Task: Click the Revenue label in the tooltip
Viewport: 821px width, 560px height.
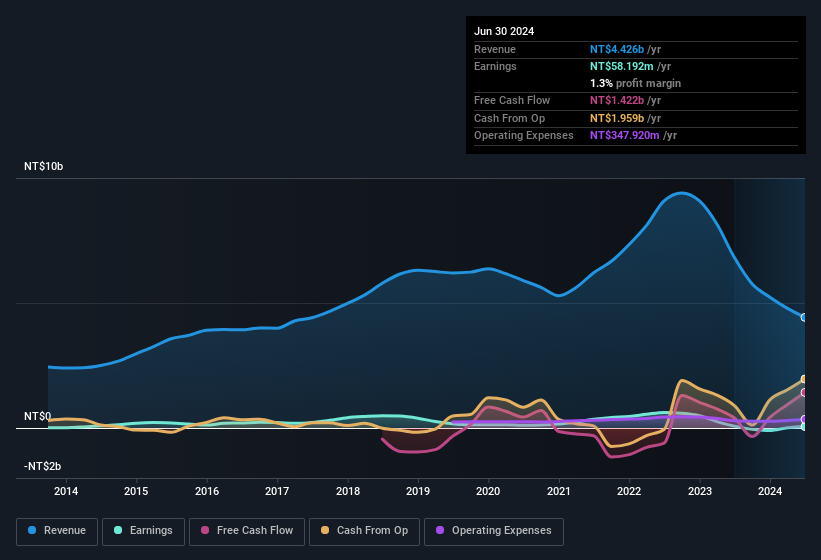Action: coord(495,49)
